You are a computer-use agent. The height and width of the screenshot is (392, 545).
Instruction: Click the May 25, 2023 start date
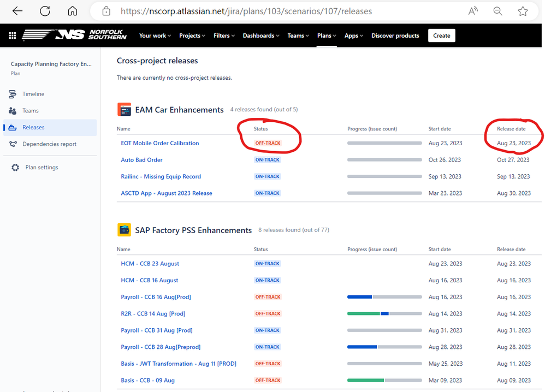[x=446, y=364]
